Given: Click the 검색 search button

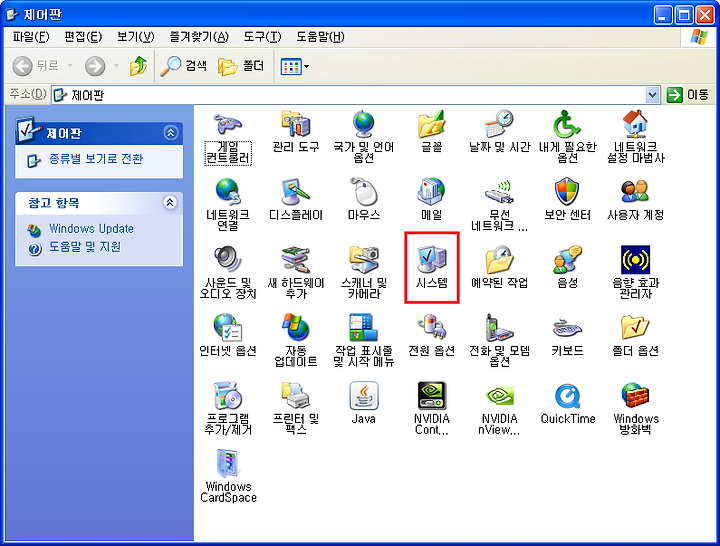Looking at the screenshot, I should [x=183, y=66].
